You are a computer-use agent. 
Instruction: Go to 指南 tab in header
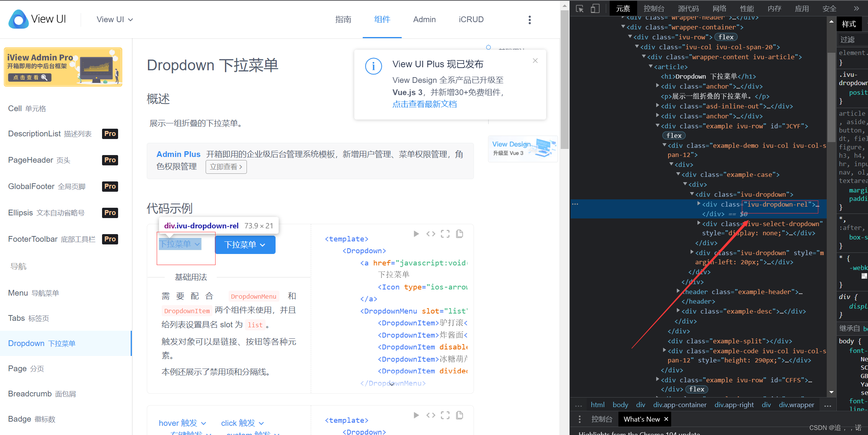[343, 19]
